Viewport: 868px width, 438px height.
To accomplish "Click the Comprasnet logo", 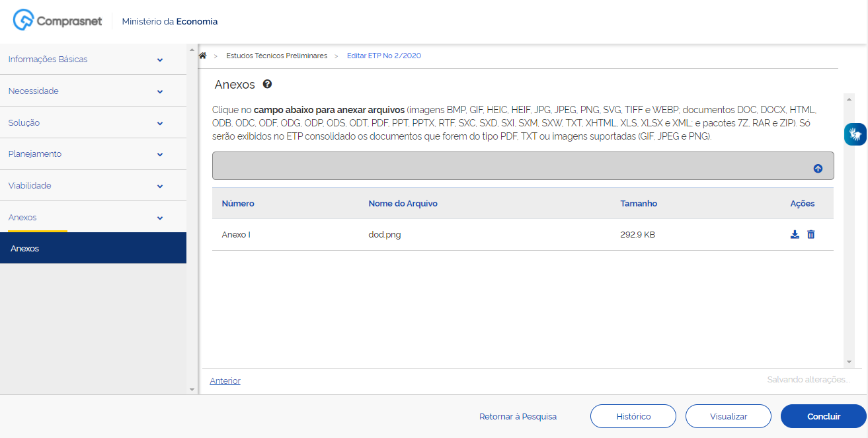I will 58,21.
